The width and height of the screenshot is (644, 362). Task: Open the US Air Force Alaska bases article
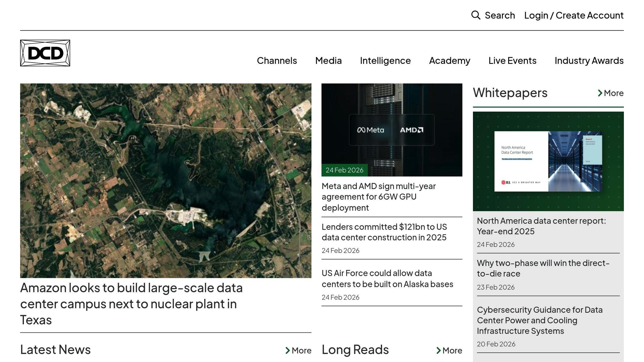pos(387,278)
